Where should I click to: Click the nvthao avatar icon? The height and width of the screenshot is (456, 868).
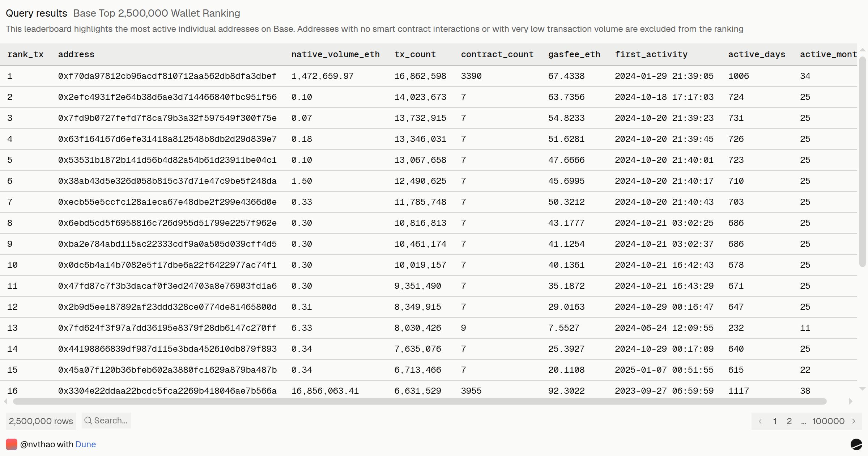pyautogui.click(x=12, y=444)
